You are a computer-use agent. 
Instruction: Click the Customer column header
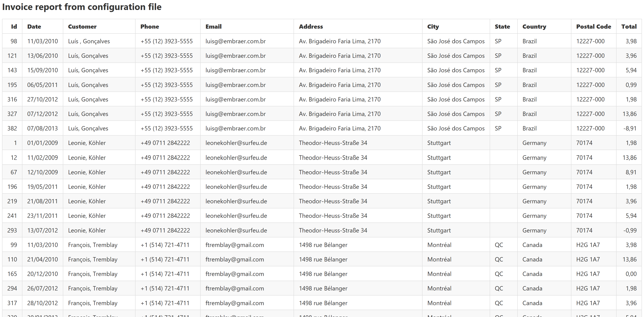point(82,27)
